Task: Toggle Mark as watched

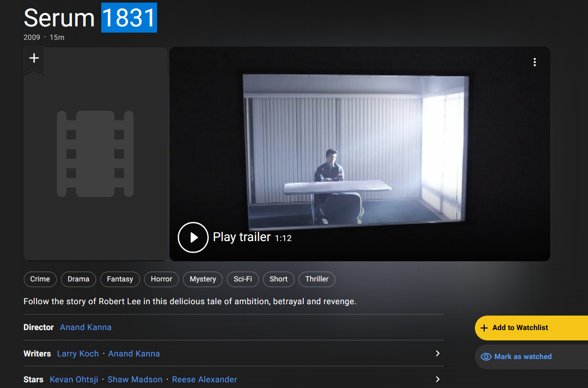Action: (531, 357)
